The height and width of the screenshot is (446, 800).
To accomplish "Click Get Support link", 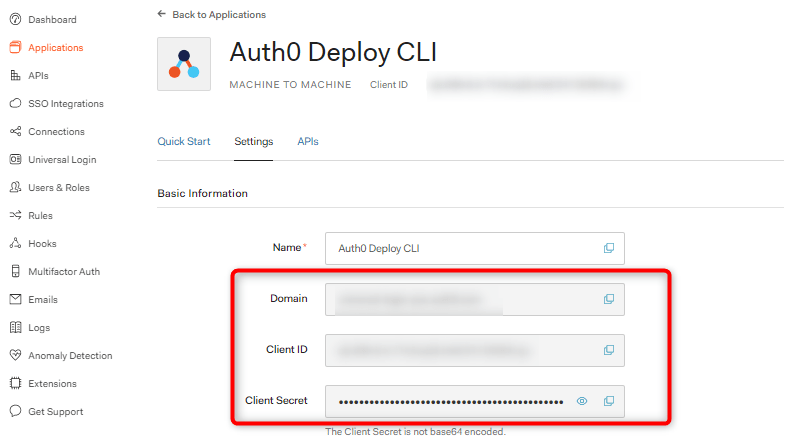I will point(56,411).
